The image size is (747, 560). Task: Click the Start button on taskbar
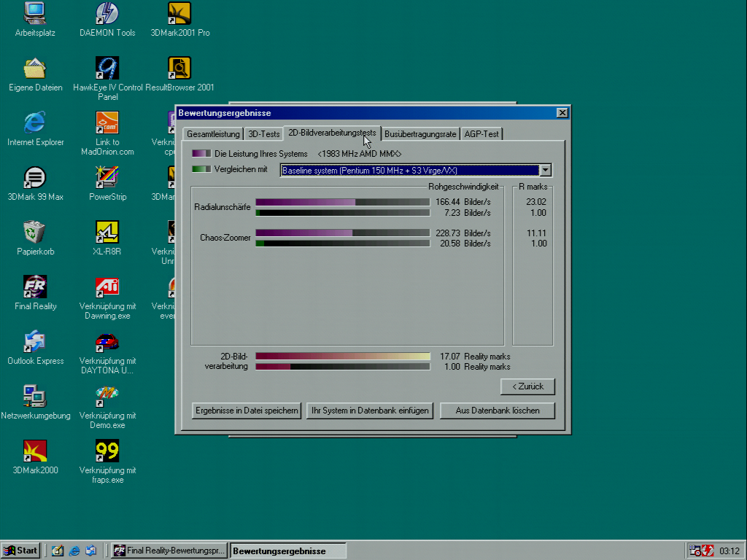[x=21, y=551]
